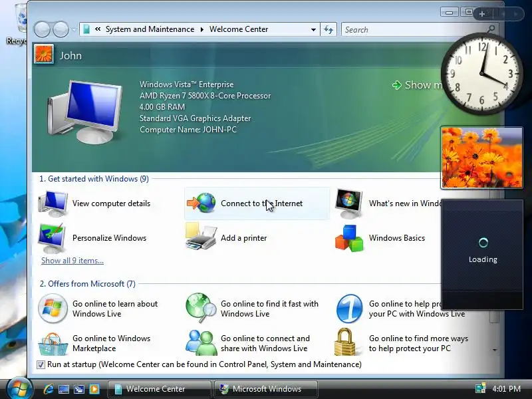532x399 pixels.
Task: Click the Forward navigation button
Action: pyautogui.click(x=61, y=29)
